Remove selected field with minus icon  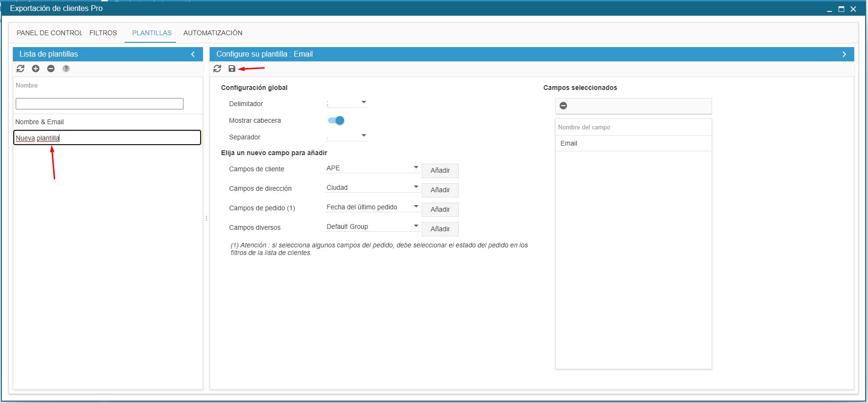pyautogui.click(x=563, y=106)
